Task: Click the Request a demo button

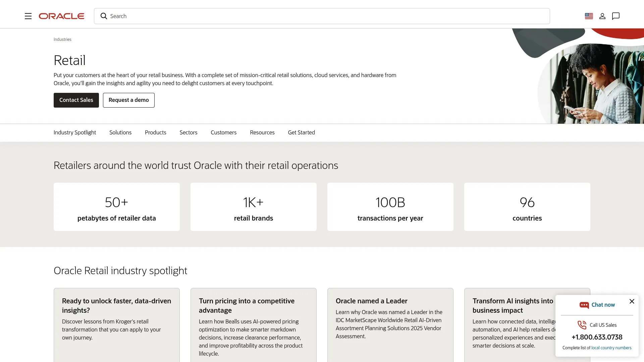Action: (129, 100)
